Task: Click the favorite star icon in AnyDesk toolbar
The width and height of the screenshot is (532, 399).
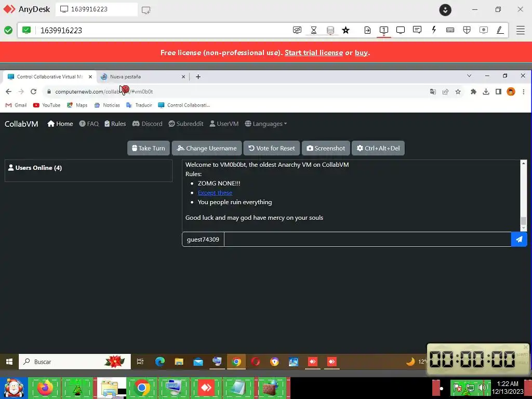Action: 345,30
